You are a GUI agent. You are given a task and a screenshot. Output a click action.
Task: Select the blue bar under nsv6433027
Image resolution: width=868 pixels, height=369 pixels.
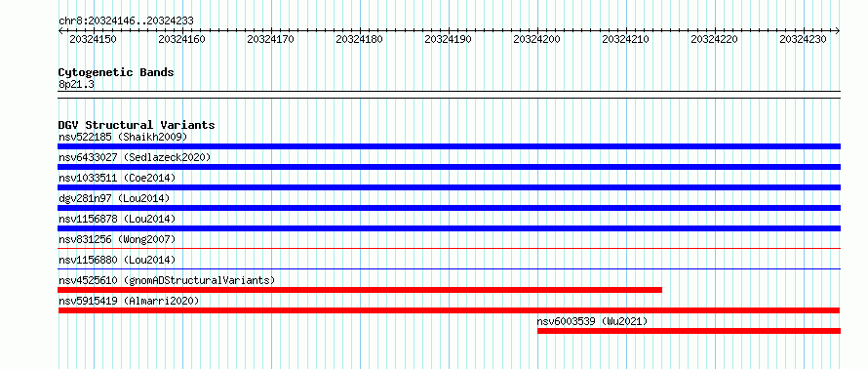[449, 167]
